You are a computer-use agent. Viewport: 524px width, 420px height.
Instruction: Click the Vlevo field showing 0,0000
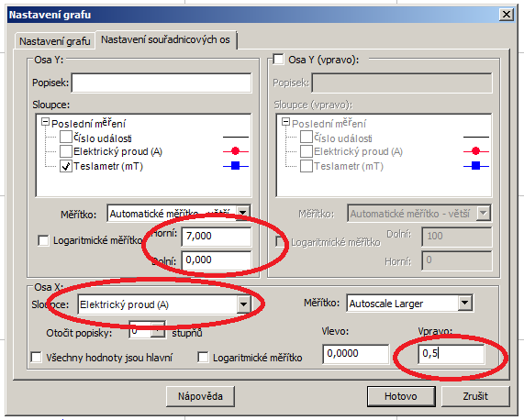tap(356, 354)
